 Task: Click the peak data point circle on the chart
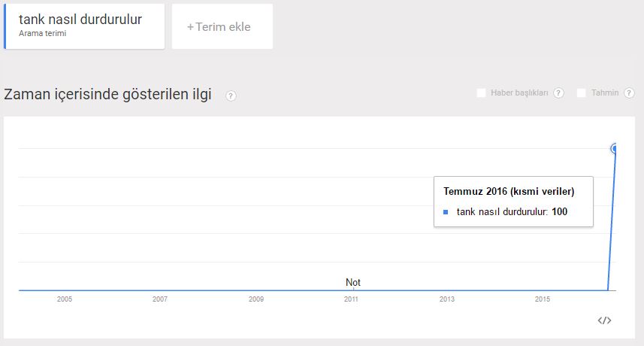tap(615, 149)
